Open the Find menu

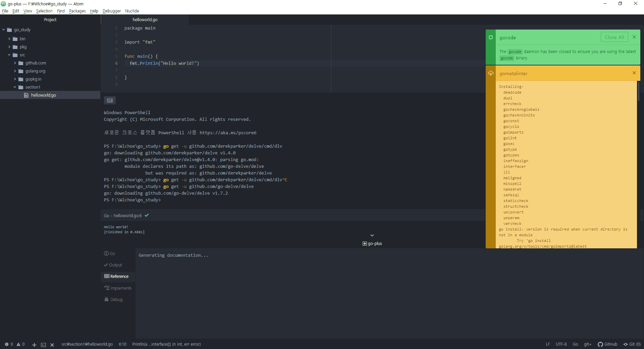[x=61, y=11]
